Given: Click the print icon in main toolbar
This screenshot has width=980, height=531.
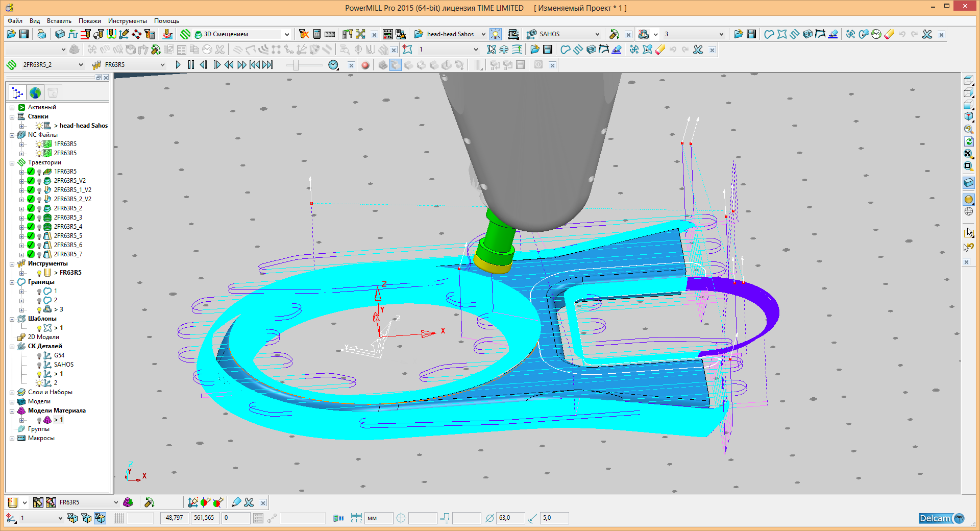Looking at the screenshot, I should coord(42,34).
